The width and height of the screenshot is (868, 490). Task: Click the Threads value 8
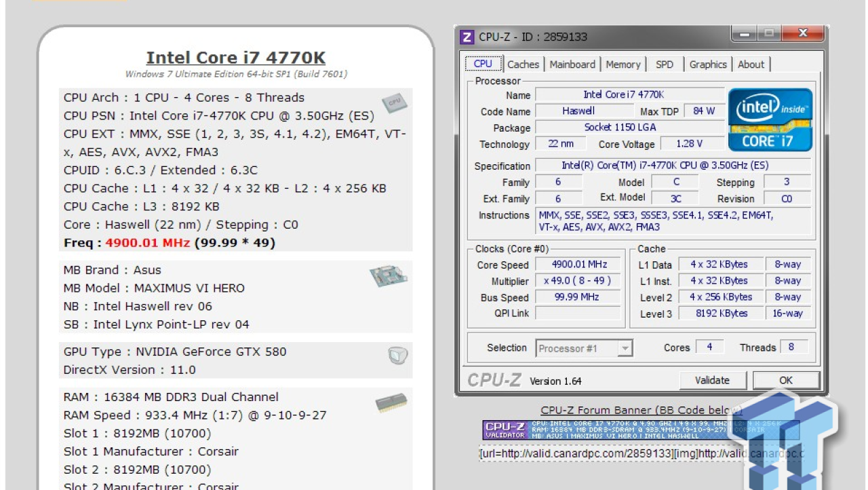pyautogui.click(x=794, y=347)
